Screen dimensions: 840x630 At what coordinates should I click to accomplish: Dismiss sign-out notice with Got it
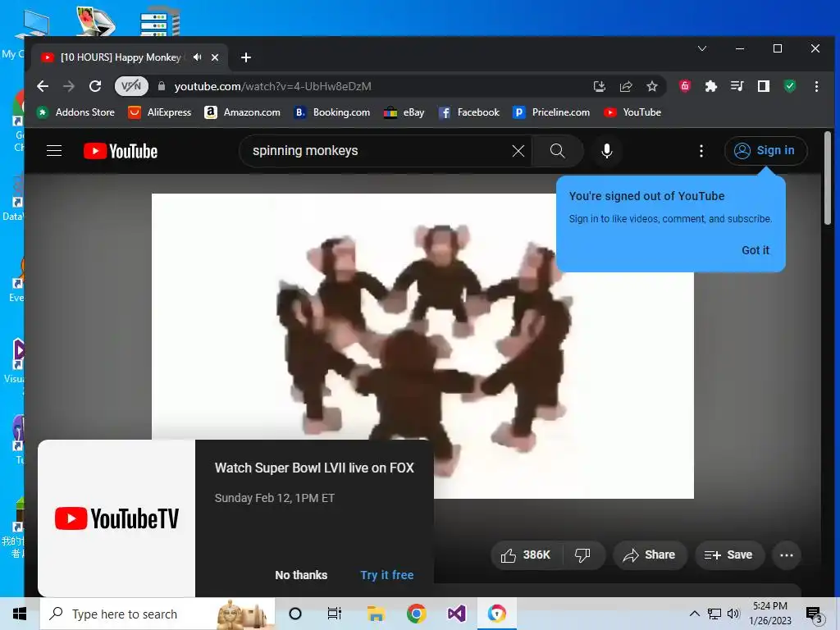(755, 250)
